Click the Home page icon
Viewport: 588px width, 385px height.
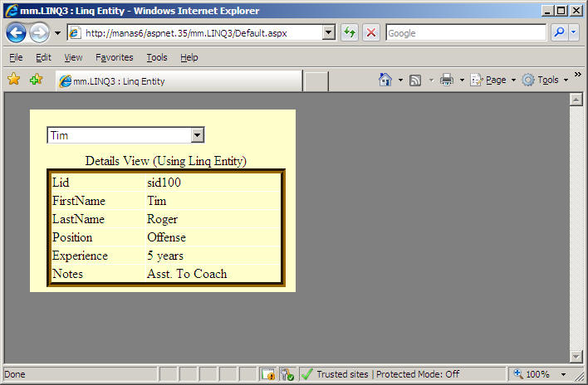point(385,80)
